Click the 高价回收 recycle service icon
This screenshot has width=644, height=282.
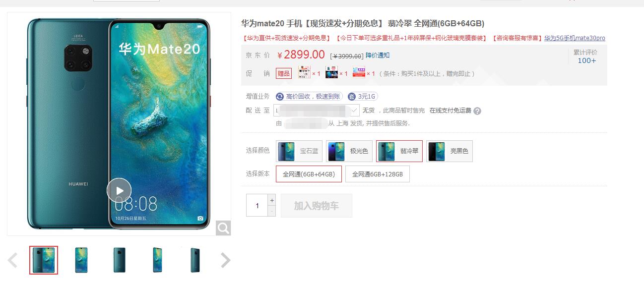pos(280,97)
